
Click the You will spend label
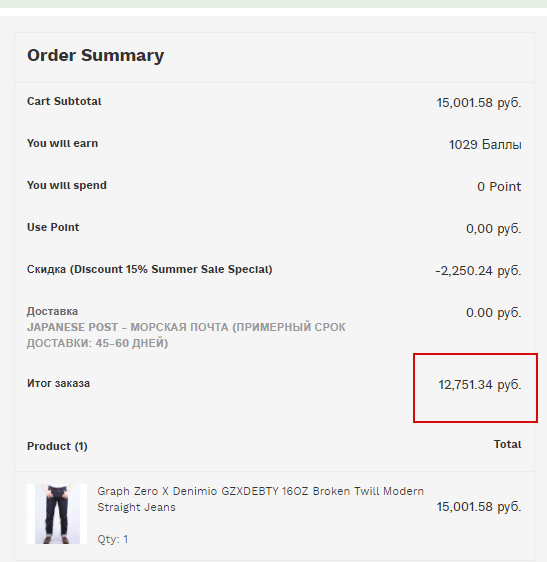coord(67,185)
